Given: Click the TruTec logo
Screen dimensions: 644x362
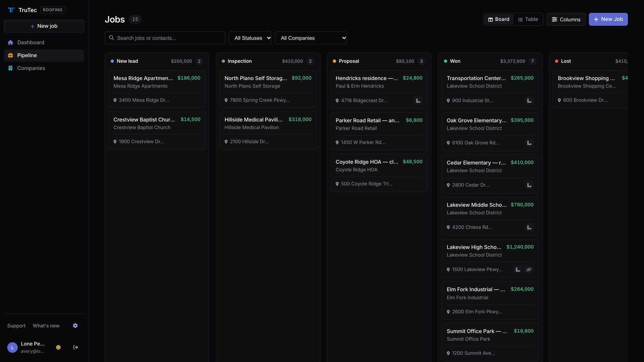Looking at the screenshot, I should 11,10.
